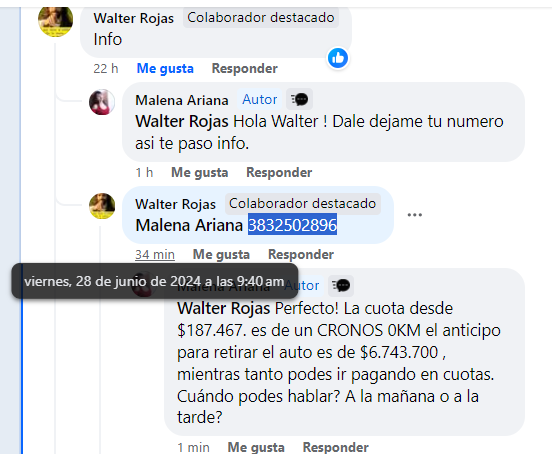Reply to Malena's 'Hola Walter' comment

[x=279, y=172]
